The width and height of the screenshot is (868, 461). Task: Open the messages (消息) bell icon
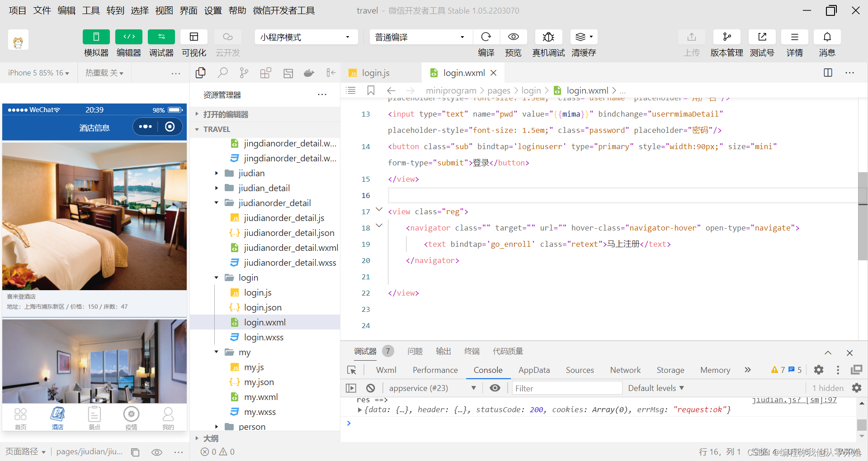coord(827,37)
